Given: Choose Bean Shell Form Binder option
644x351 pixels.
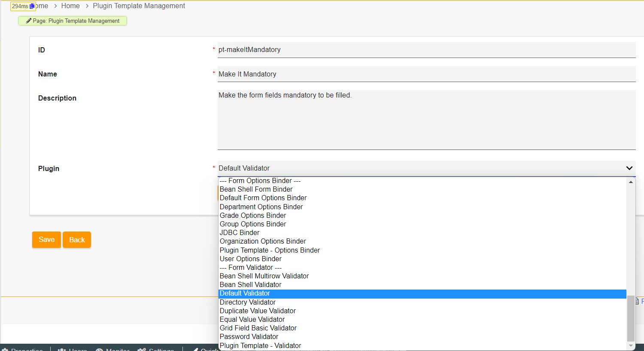Looking at the screenshot, I should click(422, 189).
